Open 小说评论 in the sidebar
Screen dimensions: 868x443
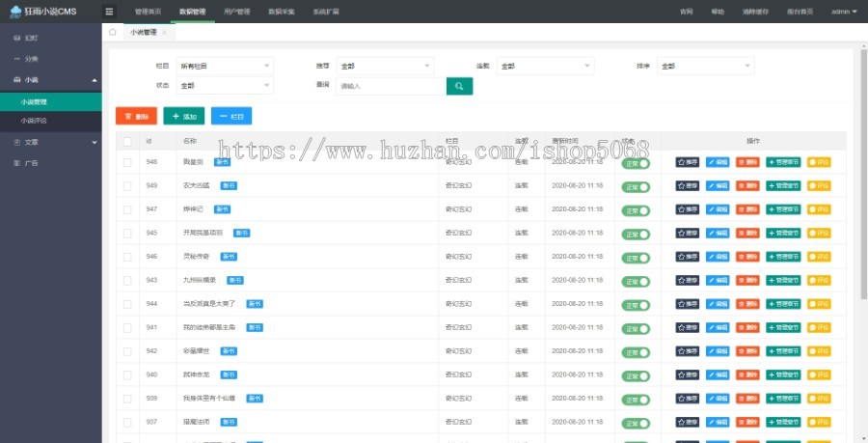pyautogui.click(x=35, y=121)
